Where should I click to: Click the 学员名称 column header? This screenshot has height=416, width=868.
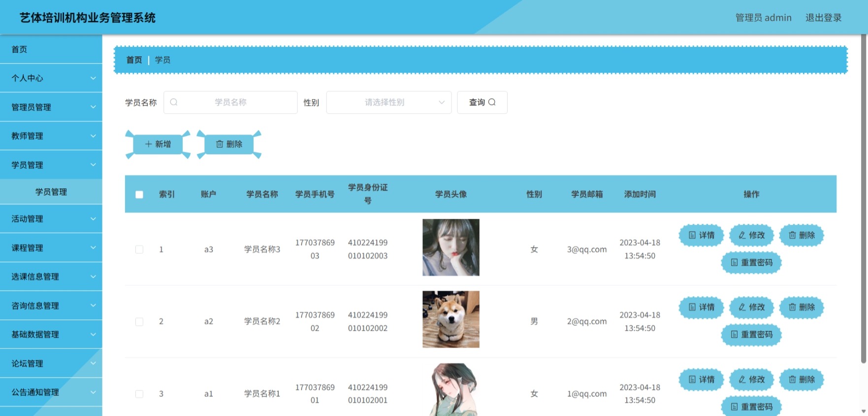point(262,194)
